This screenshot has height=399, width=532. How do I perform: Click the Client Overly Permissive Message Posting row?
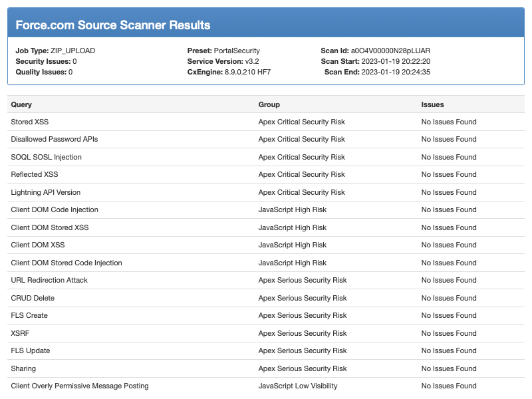pyautogui.click(x=266, y=386)
